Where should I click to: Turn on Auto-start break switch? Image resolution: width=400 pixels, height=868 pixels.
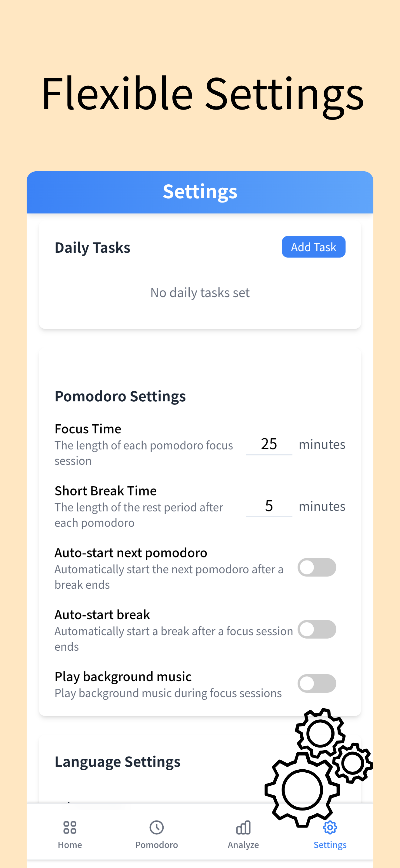(317, 629)
